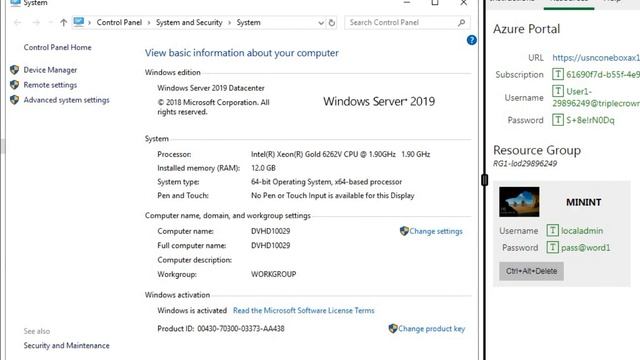
Task: Open the Azure Portal URL link
Action: (x=596, y=58)
